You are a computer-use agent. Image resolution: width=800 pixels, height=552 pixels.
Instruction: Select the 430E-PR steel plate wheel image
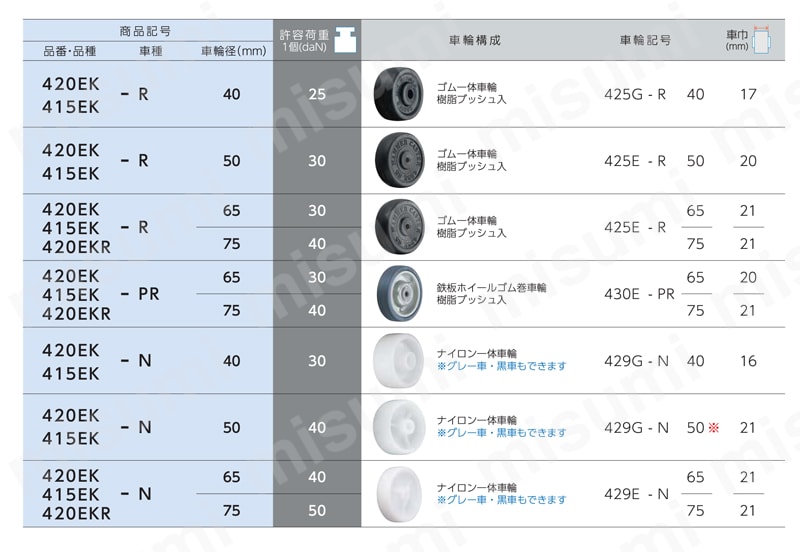(399, 293)
